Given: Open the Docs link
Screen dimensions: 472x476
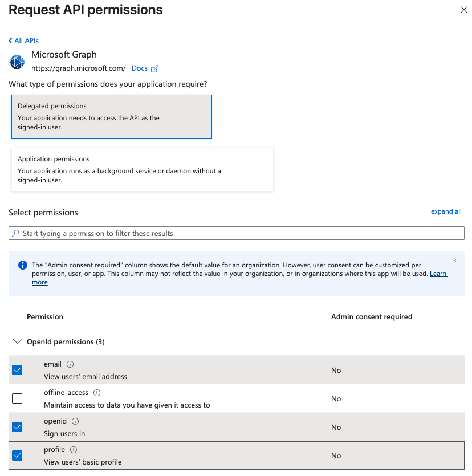Looking at the screenshot, I should (139, 68).
